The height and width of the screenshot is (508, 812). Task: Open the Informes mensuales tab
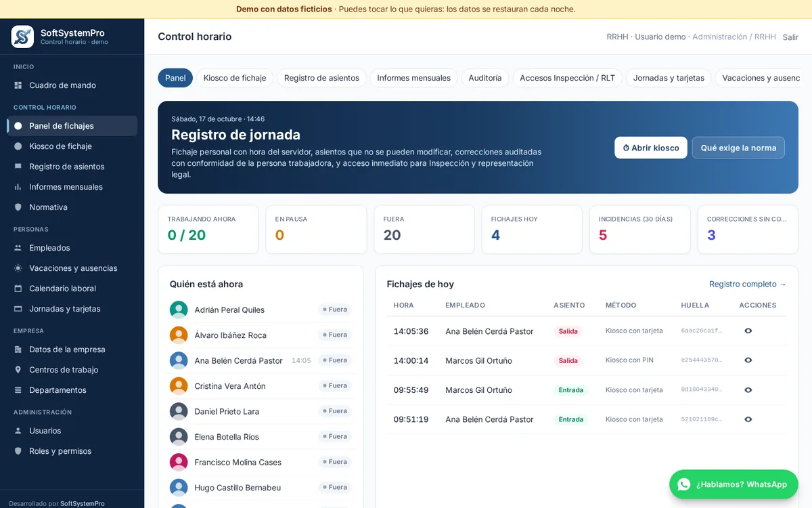[x=413, y=78]
